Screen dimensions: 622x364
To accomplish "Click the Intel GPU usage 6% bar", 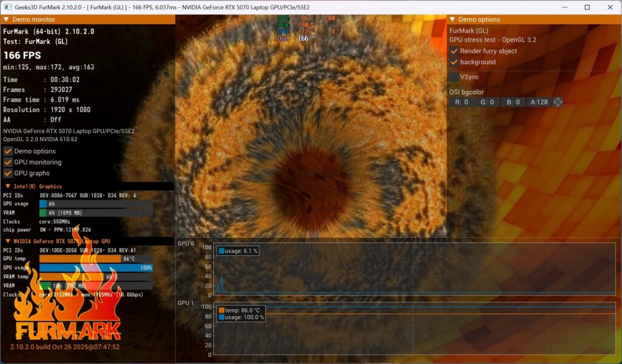I will click(96, 204).
